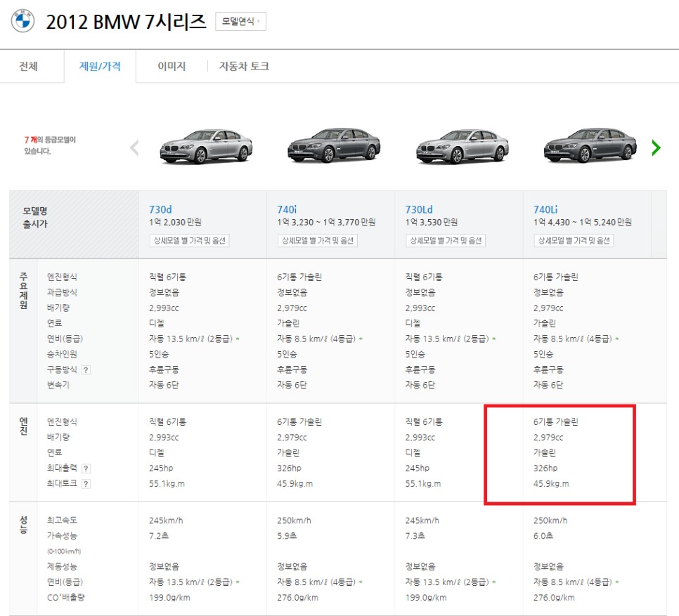The width and height of the screenshot is (679, 616).
Task: Click the 740Li car thumbnail
Action: click(x=589, y=146)
